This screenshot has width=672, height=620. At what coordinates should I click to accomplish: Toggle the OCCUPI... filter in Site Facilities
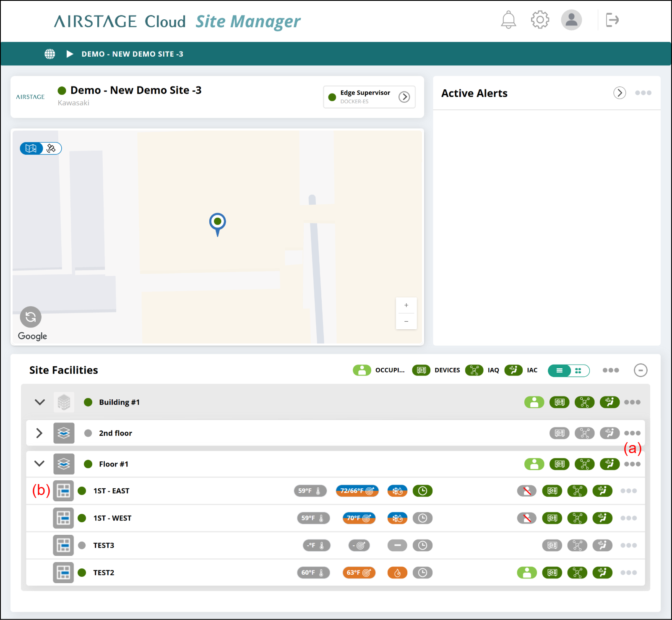(x=362, y=370)
